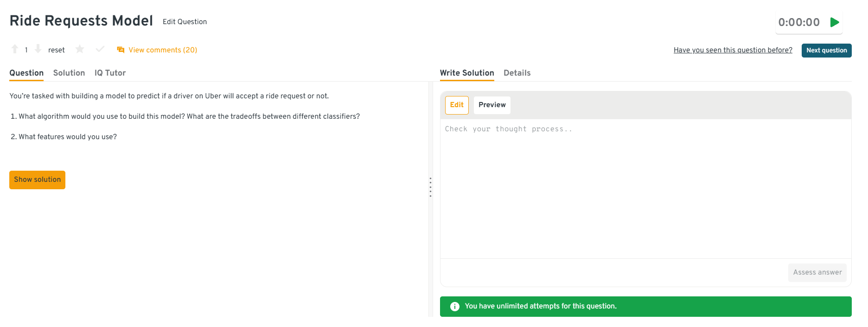Open View comments (20) link
This screenshot has width=868, height=327.
tap(163, 50)
